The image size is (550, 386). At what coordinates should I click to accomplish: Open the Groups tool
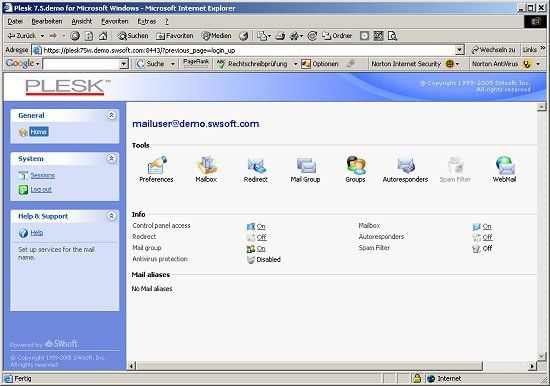[355, 169]
